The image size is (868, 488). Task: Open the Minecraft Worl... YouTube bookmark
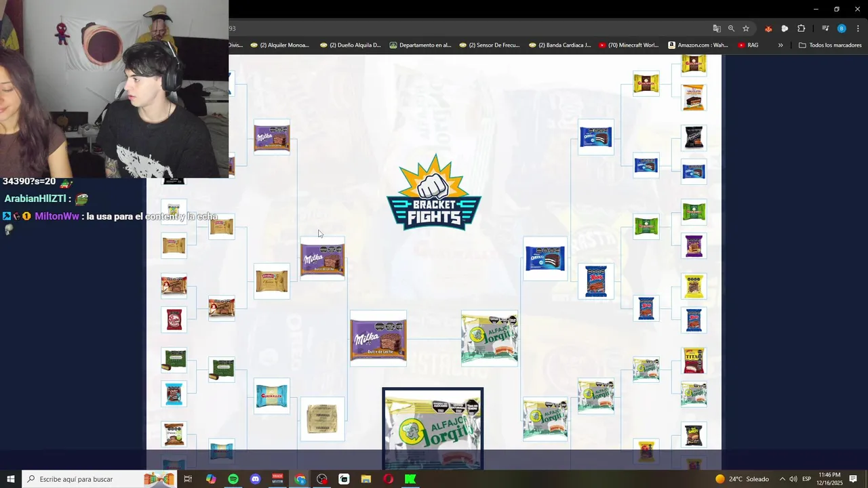tap(629, 45)
